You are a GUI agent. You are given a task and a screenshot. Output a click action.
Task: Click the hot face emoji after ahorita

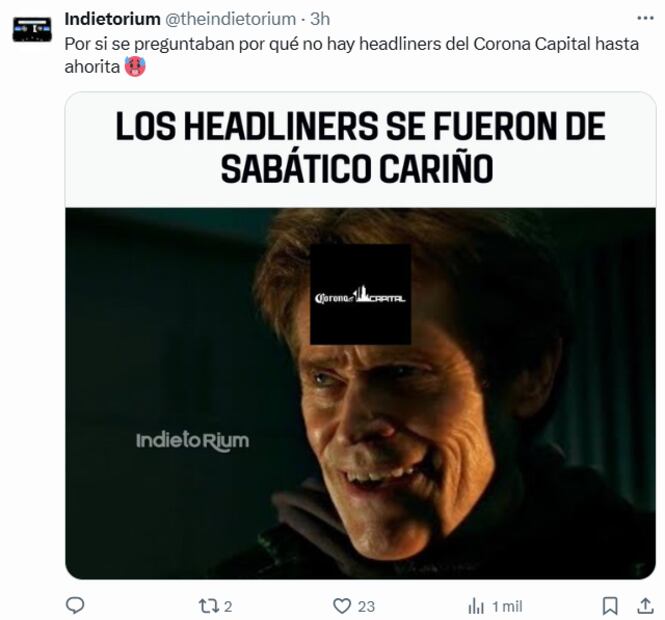click(x=135, y=67)
